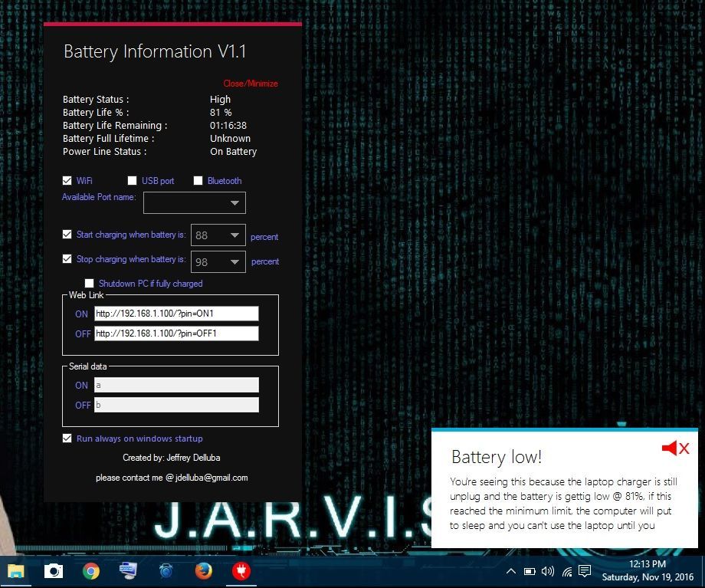The height and width of the screenshot is (588, 705).
Task: Open the Available Port name dropdown
Action: [194, 203]
